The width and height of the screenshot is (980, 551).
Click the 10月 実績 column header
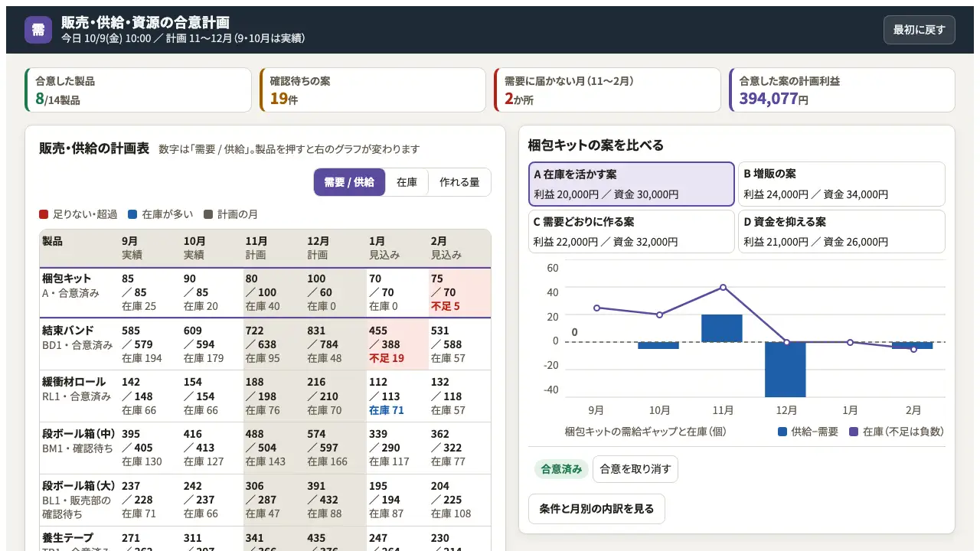(211, 248)
